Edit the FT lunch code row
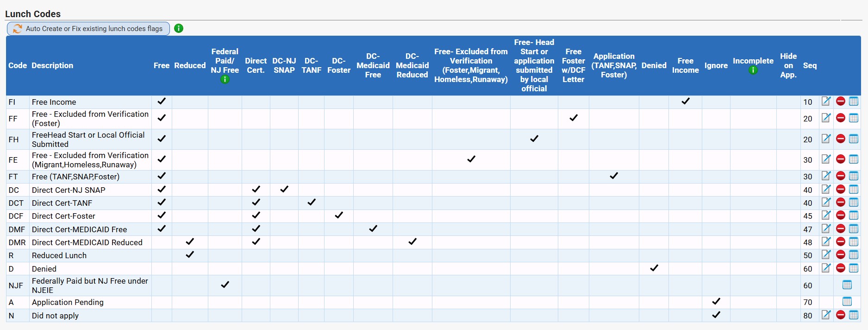The height and width of the screenshot is (330, 868). 826,176
